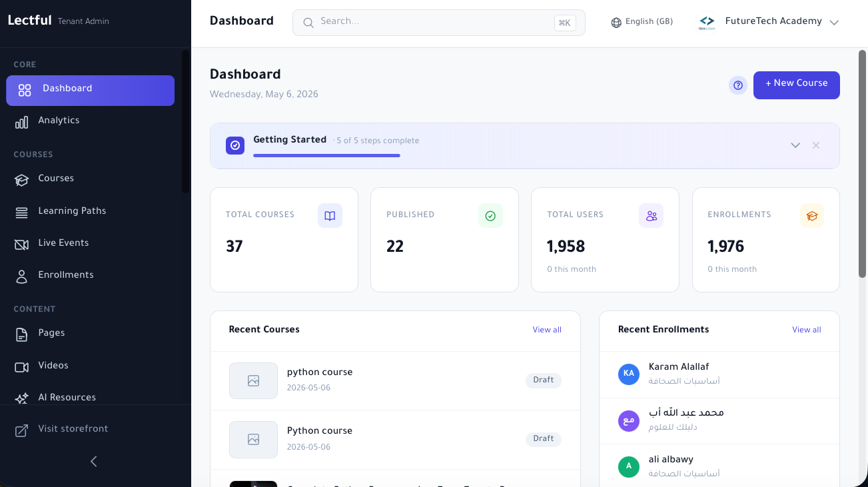
Task: Click the Published value 22
Action: coord(395,247)
